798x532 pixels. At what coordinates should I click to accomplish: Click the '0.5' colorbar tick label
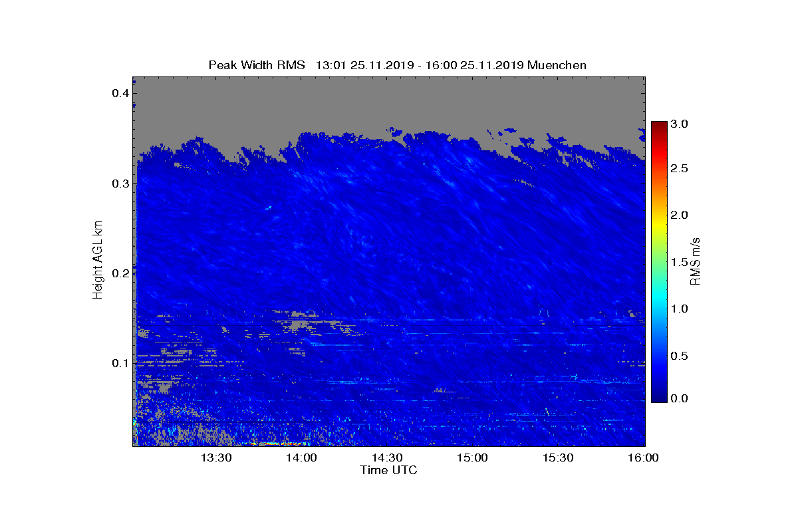tap(678, 356)
